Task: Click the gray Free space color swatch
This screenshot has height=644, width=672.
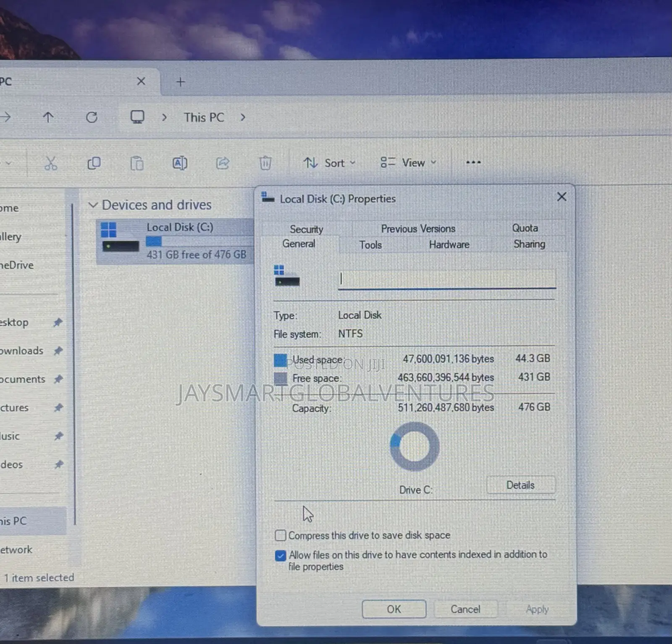Action: coord(280,378)
